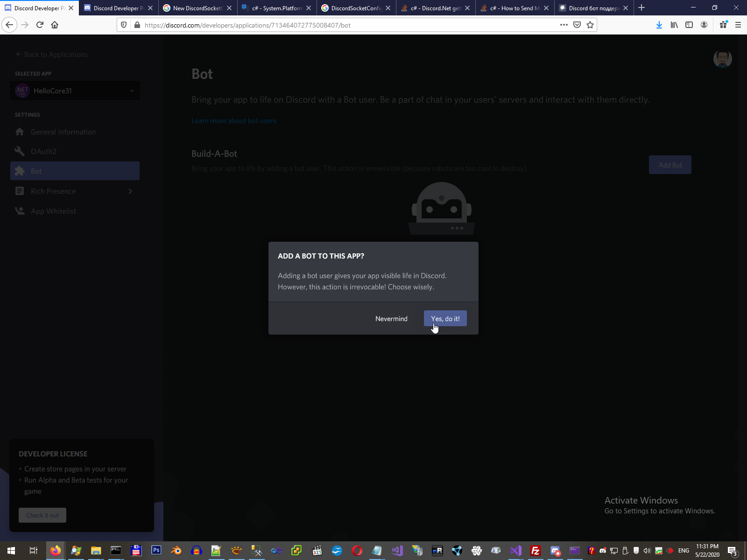Switch to second Discord Developer Portal tab

(x=119, y=8)
